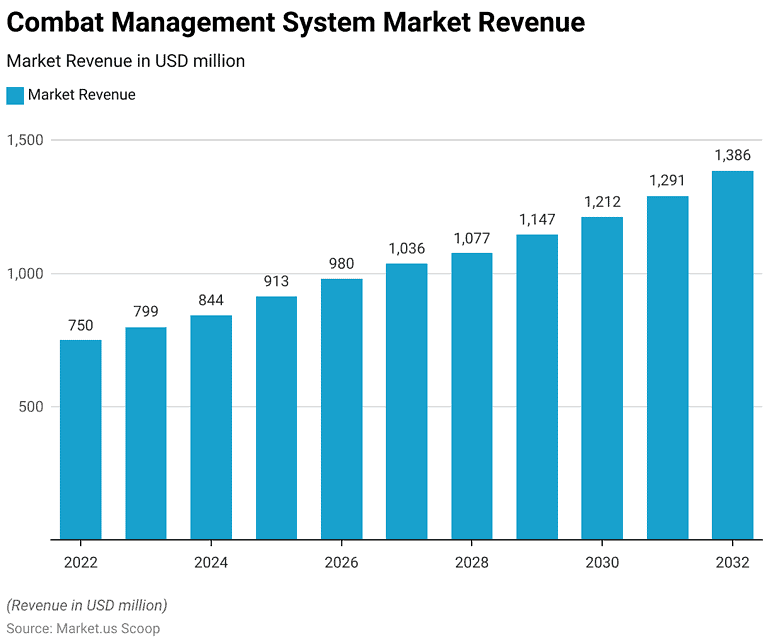Click the x-axis label 2026
The width and height of the screenshot is (768, 642).
pos(341,562)
